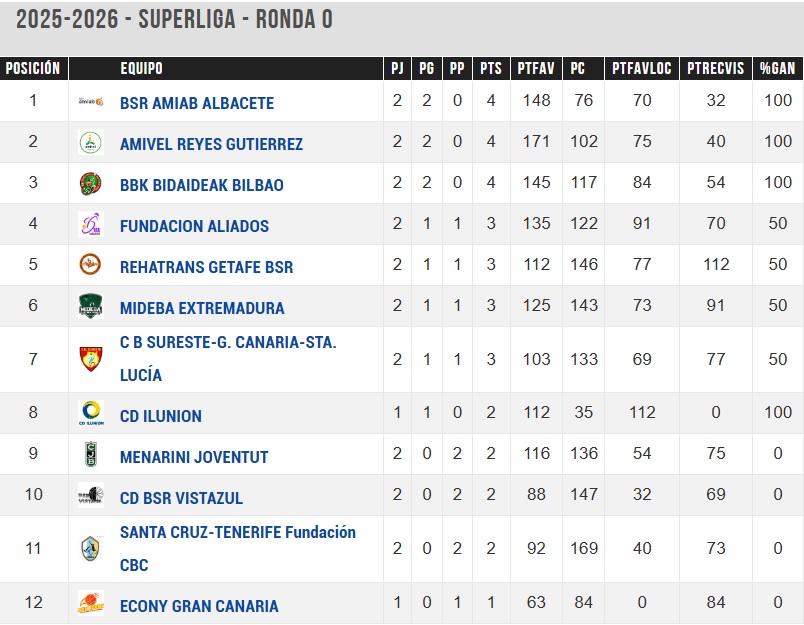Click the CD Ilunion team logo

(91, 415)
